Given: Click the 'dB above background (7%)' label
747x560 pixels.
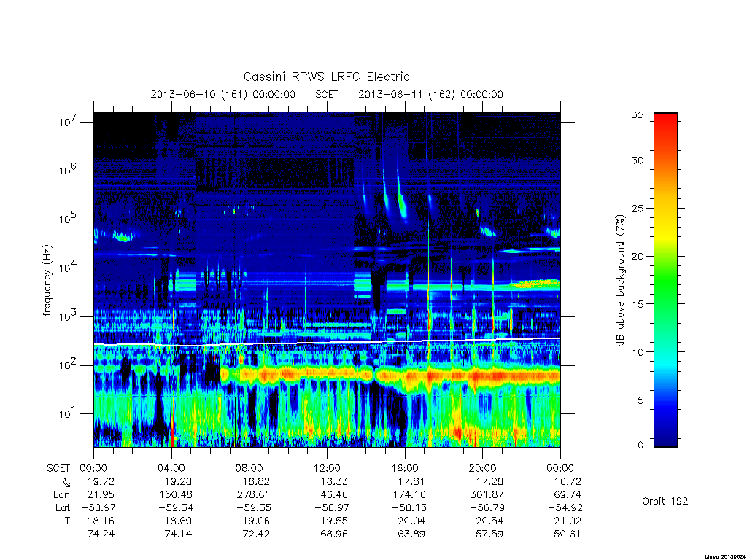Looking at the screenshot, I should click(620, 281).
